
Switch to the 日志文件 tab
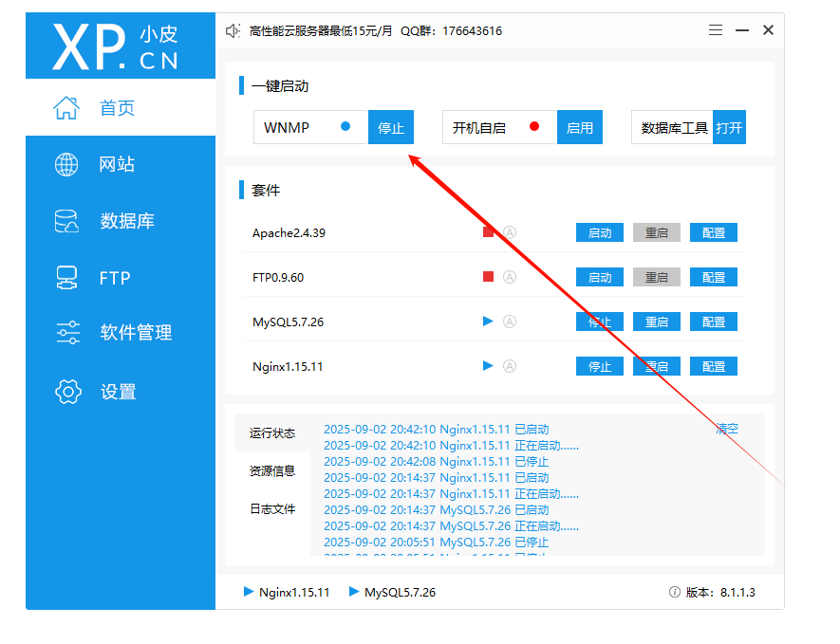click(272, 509)
